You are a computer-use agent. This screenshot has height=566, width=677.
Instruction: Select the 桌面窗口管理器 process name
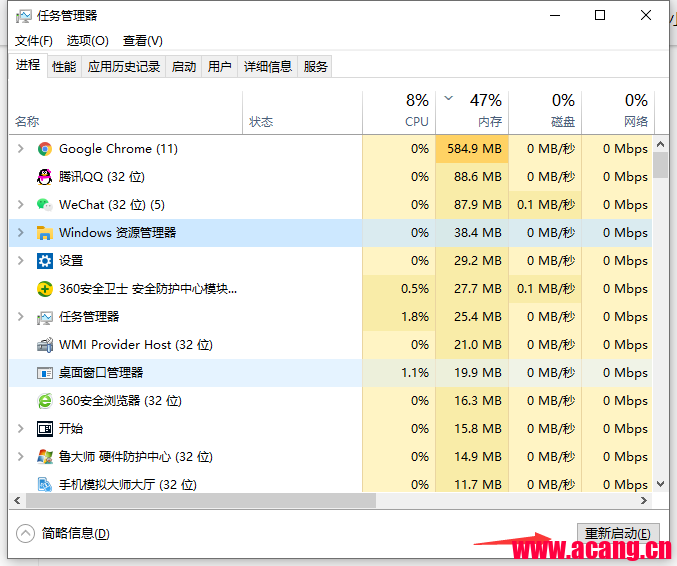(x=101, y=373)
